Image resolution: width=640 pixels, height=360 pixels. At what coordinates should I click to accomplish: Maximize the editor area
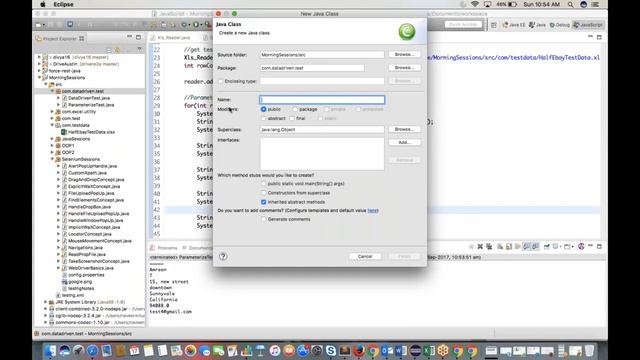pos(599,37)
